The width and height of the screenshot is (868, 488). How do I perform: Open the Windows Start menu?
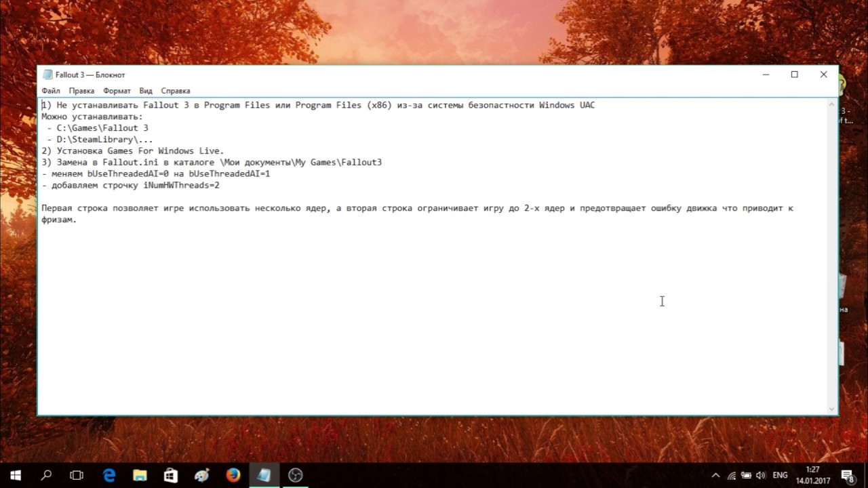(x=16, y=475)
